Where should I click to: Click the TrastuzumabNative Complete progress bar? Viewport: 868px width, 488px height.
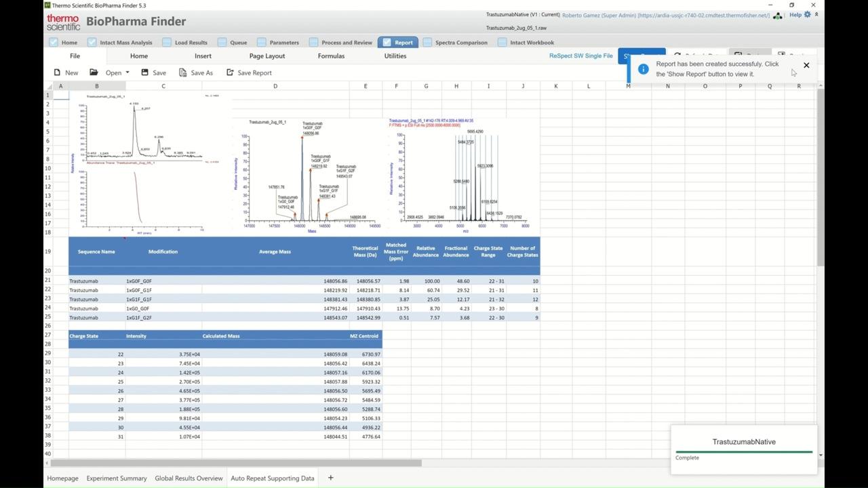tap(743, 451)
